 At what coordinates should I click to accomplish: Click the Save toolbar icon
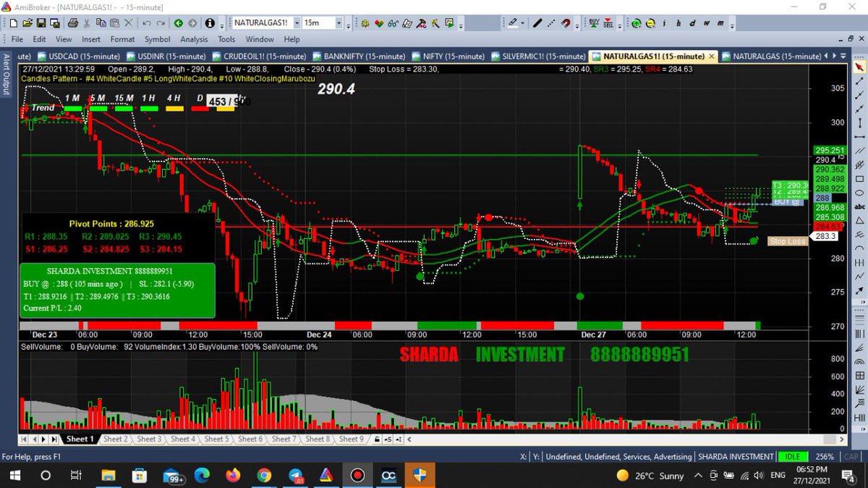(41, 23)
